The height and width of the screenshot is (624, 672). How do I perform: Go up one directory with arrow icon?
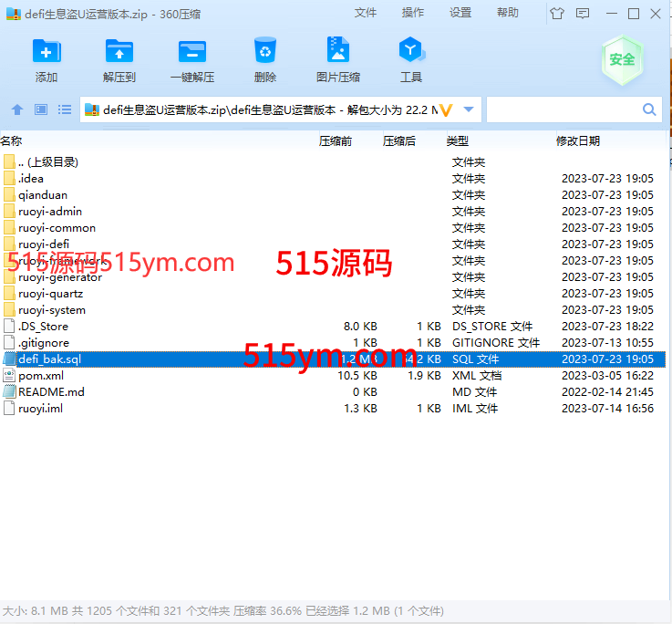(x=16, y=109)
